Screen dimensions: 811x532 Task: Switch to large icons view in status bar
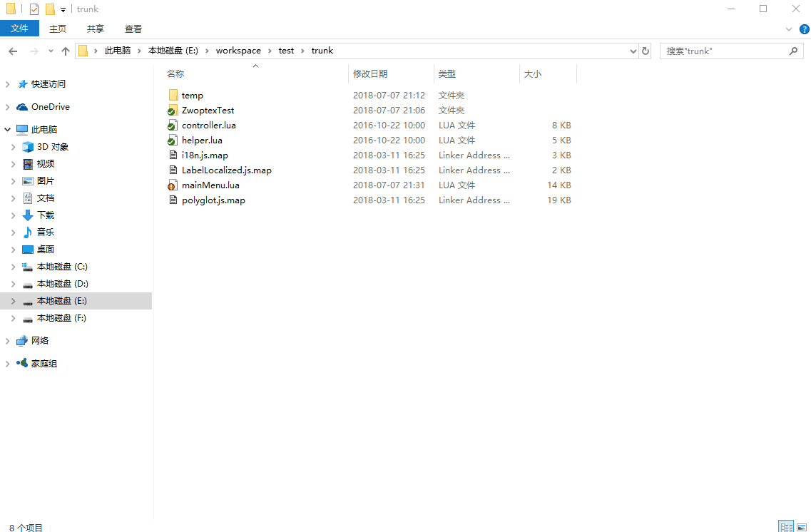(802, 526)
